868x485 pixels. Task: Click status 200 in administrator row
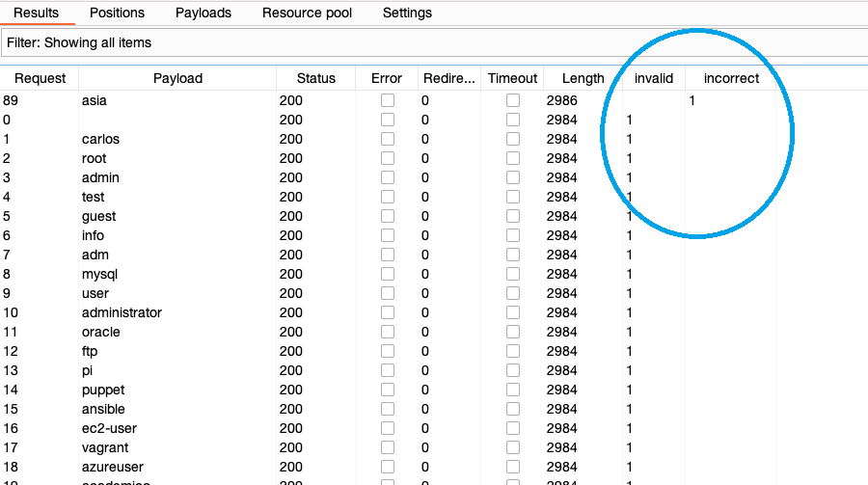[291, 312]
